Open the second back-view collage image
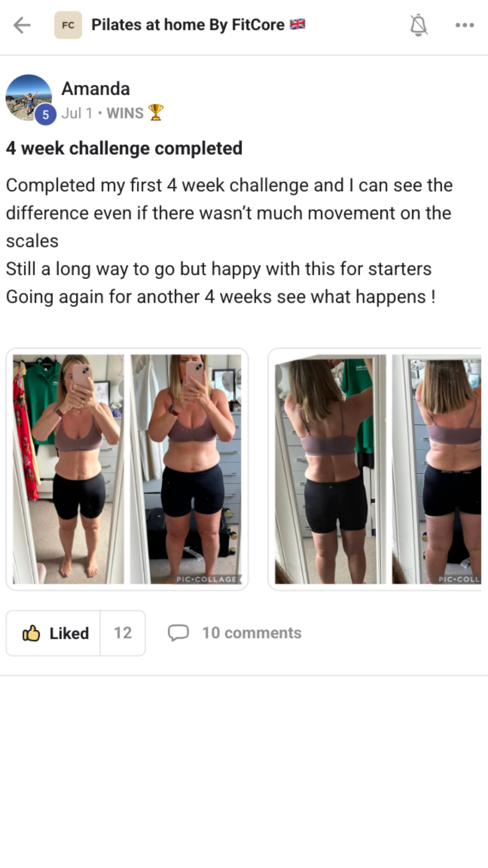 [x=375, y=469]
